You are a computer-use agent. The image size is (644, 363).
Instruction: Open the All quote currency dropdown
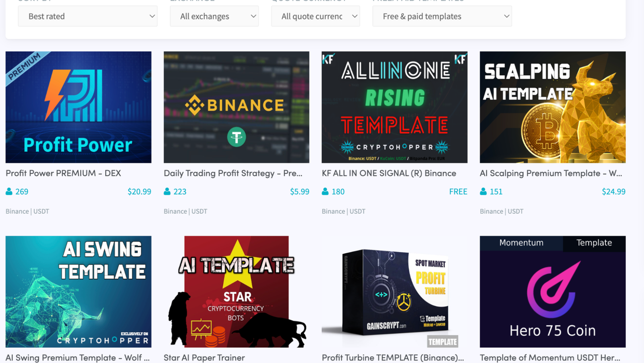pyautogui.click(x=316, y=16)
